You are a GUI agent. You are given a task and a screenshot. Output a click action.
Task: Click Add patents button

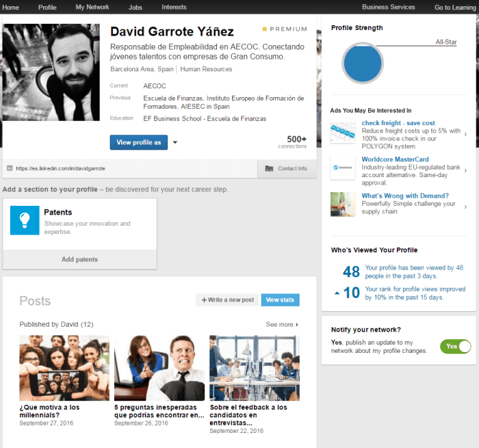point(80,259)
